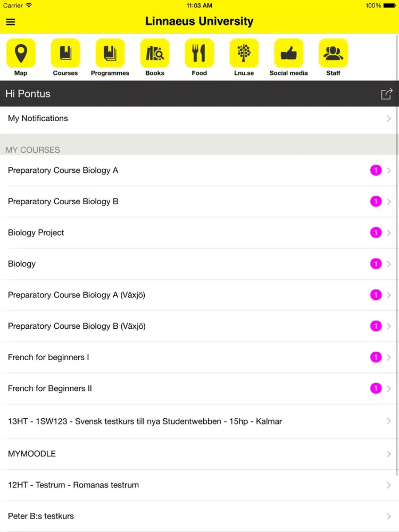
Task: Tap the Staff people icon
Action: 333,53
